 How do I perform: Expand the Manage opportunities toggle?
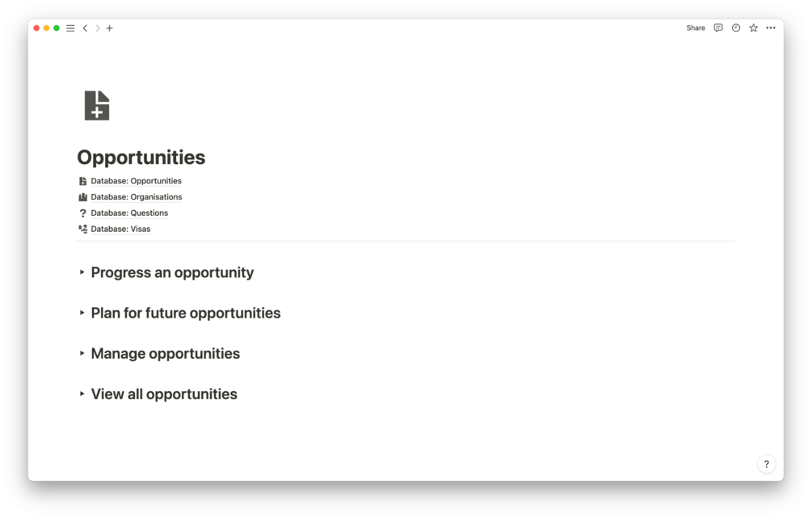(x=82, y=353)
